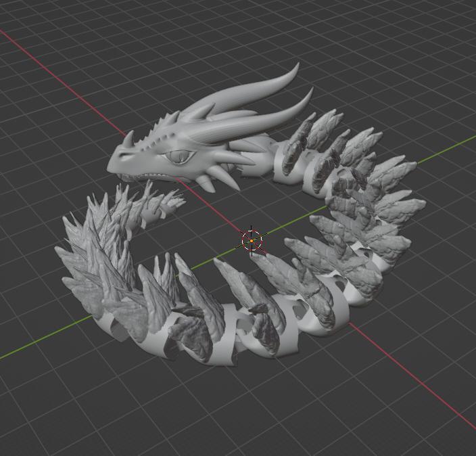The width and height of the screenshot is (476, 456).
Task: Click the 3D cursor at world origin
Action: tap(252, 241)
